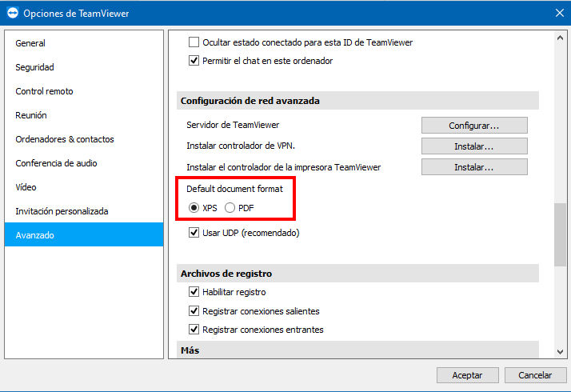This screenshot has width=571, height=392.
Task: Toggle Registrar conexiones salientes
Action: click(194, 310)
